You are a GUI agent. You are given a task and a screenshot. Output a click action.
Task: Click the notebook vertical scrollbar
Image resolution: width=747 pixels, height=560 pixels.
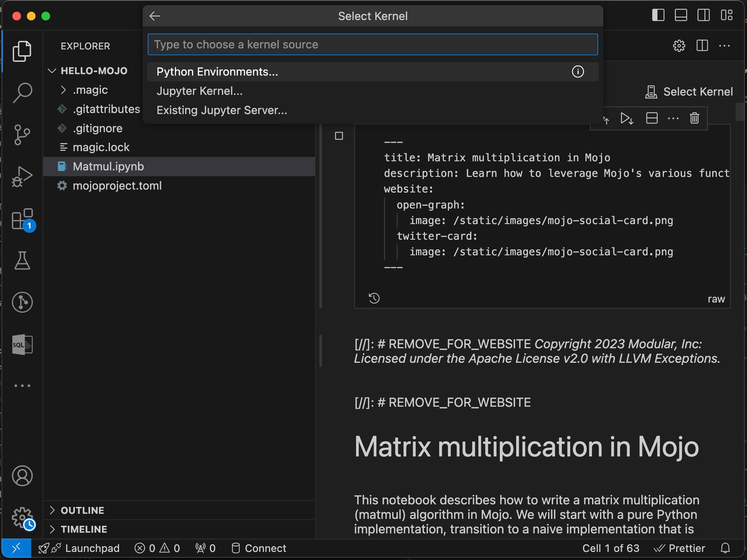739,112
